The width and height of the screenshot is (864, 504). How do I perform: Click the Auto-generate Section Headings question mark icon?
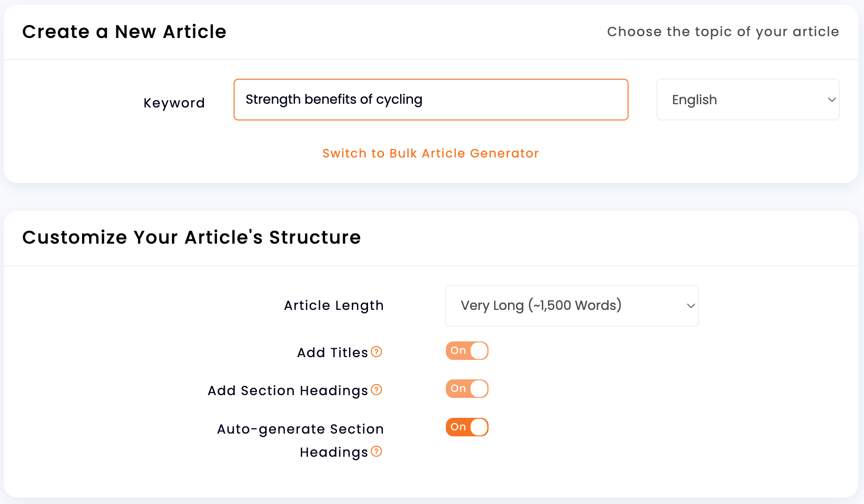(376, 452)
